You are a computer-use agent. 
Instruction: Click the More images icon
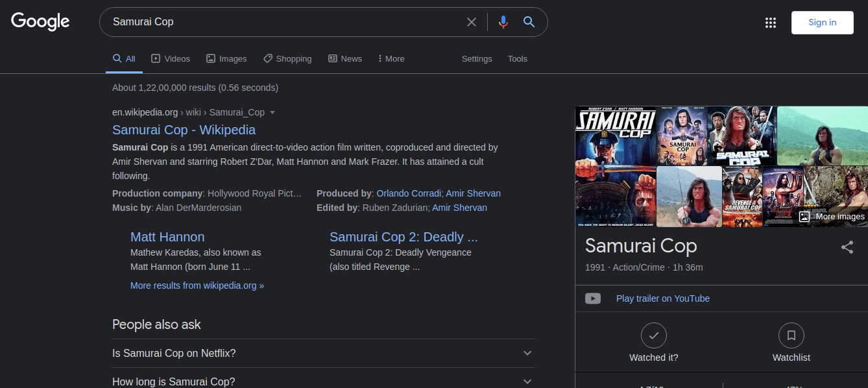(804, 217)
